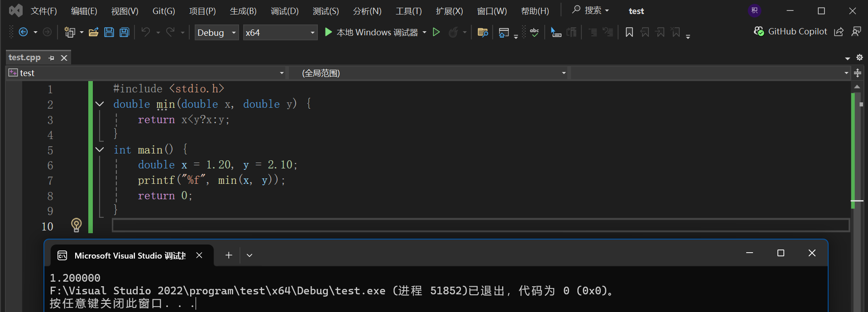Click the cursor-with-line icon

556,32
